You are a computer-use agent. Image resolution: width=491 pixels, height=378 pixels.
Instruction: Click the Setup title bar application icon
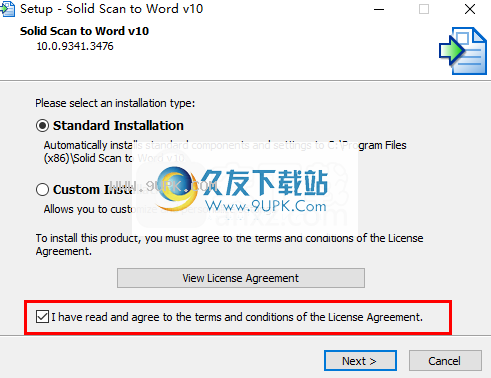[7, 9]
